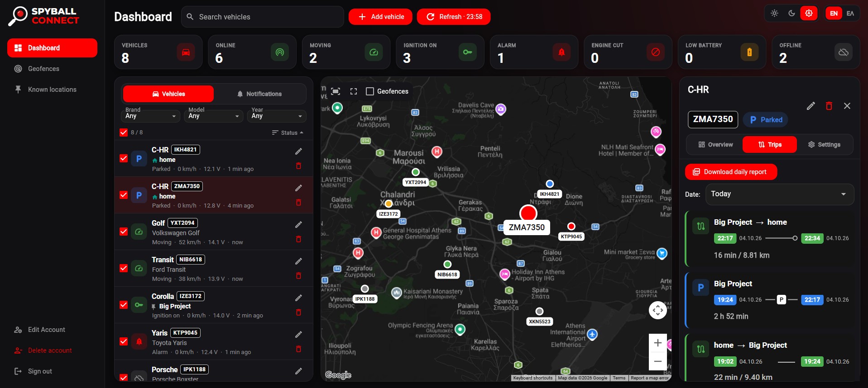Delete C-HR ZMA7350 from the vehicle list

tap(298, 203)
